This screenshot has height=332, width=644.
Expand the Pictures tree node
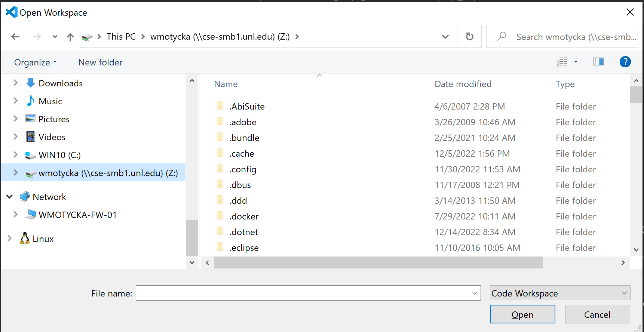pyautogui.click(x=16, y=119)
